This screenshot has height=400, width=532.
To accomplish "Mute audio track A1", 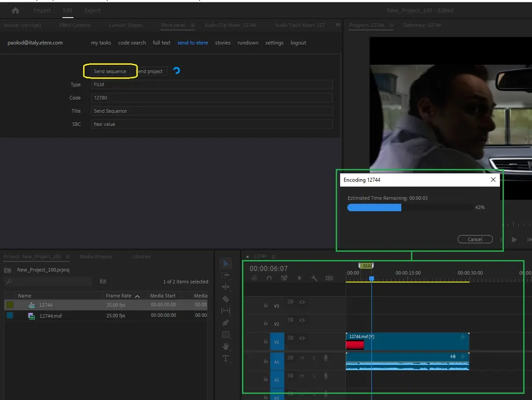I will click(302, 358).
